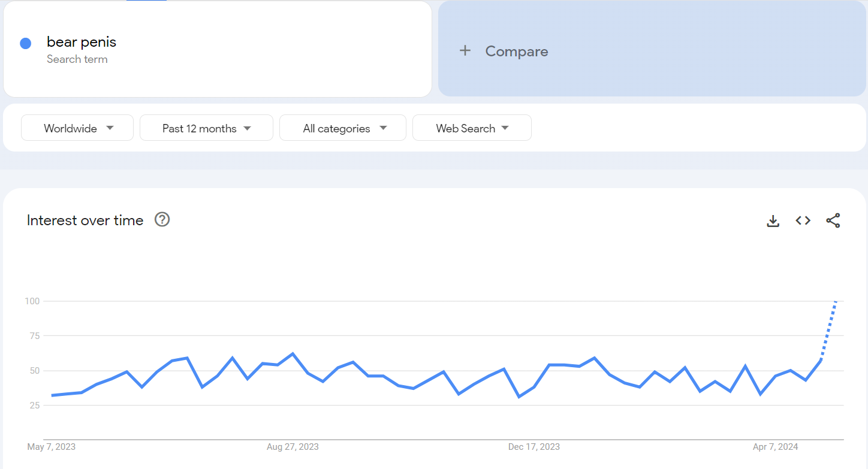Add a Compare search term
The width and height of the screenshot is (868, 469).
tap(517, 52)
